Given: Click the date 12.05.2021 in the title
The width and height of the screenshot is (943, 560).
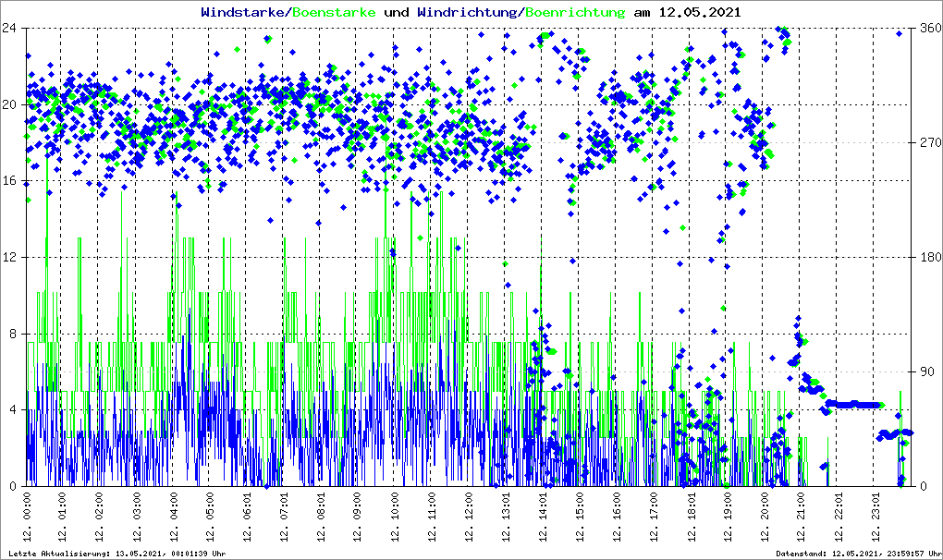Looking at the screenshot, I should tap(699, 13).
